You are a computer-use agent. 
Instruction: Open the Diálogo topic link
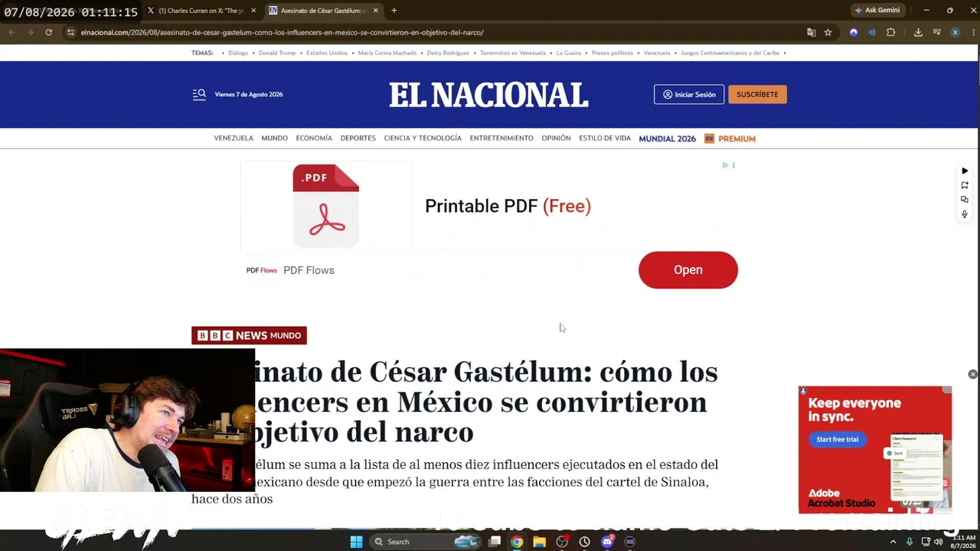click(238, 53)
